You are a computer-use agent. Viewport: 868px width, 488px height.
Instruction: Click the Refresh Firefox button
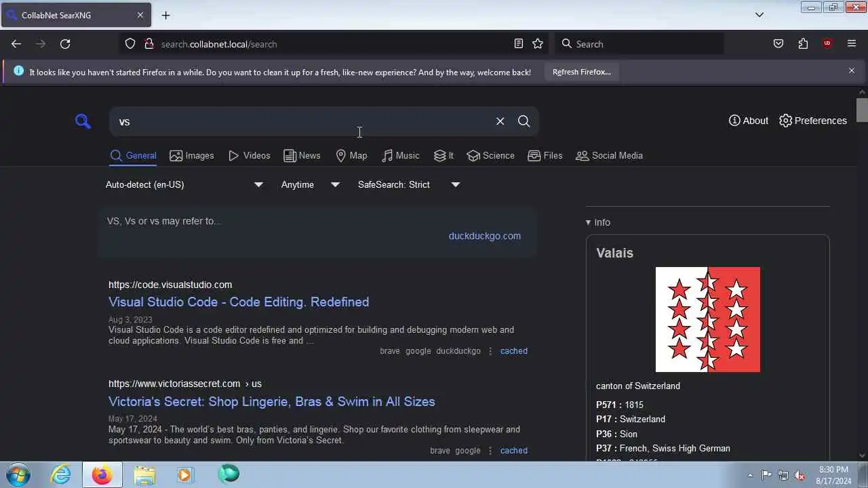(582, 72)
